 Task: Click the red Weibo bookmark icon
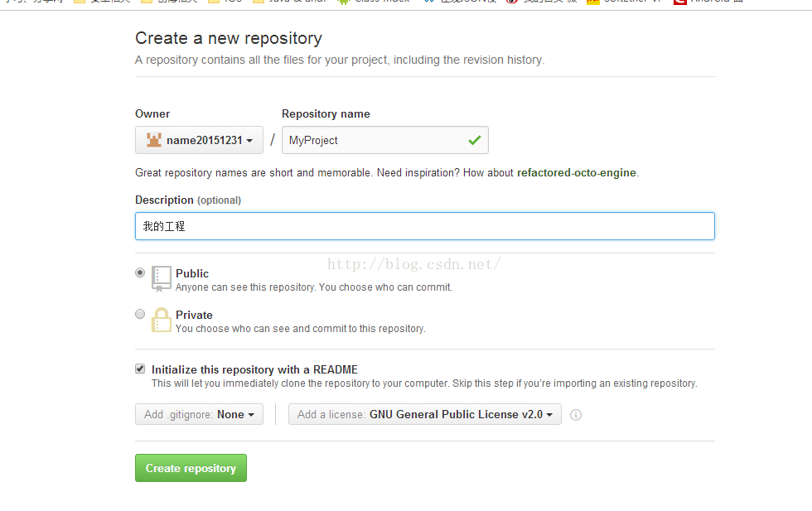pos(512,2)
